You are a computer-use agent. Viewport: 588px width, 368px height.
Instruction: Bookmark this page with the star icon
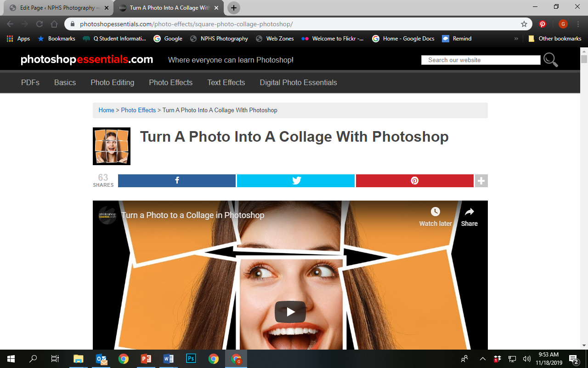pos(524,24)
